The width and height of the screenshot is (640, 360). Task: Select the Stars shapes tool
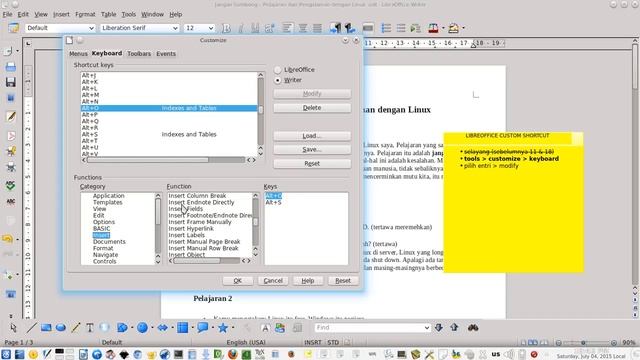point(222,327)
